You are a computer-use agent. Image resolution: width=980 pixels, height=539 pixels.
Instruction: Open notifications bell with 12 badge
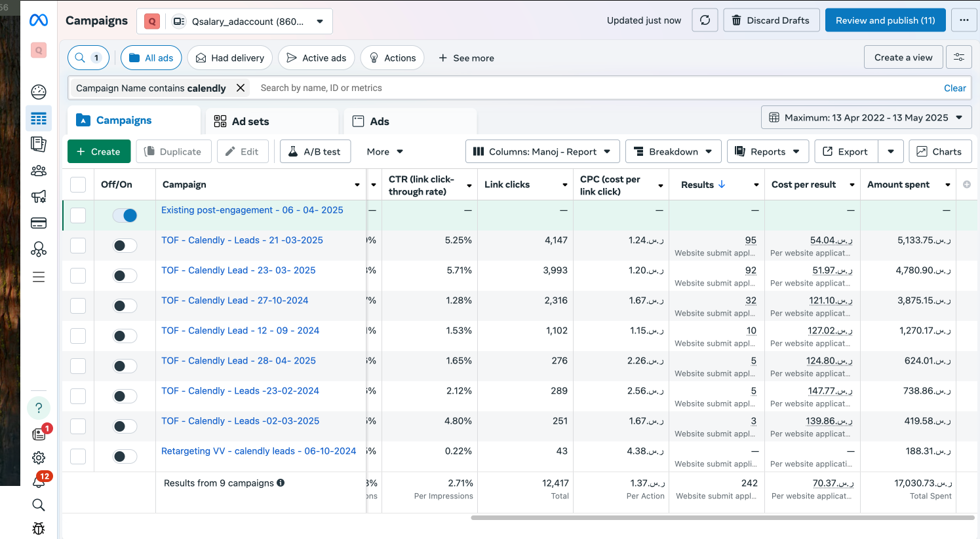(x=39, y=481)
